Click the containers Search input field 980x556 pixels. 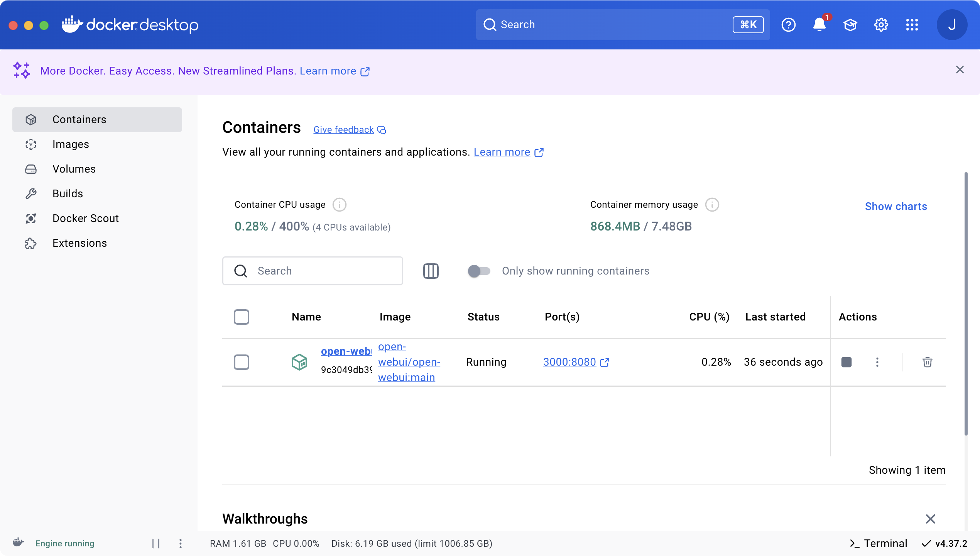pos(313,271)
